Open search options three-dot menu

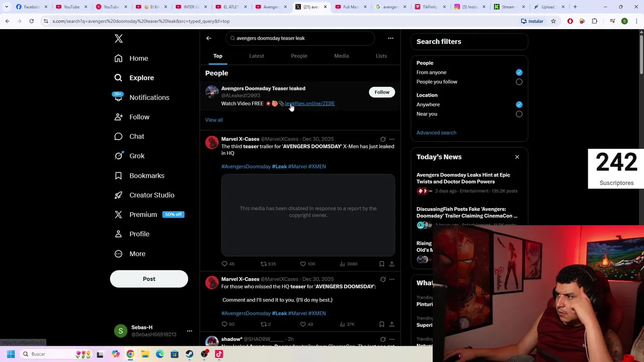390,38
